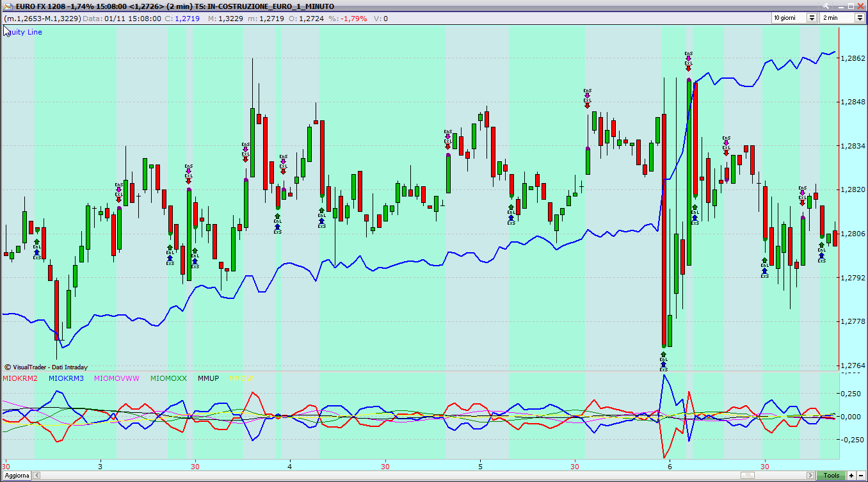The image size is (868, 482).
Task: Select the MIOMOVWW indicator label
Action: [117, 378]
